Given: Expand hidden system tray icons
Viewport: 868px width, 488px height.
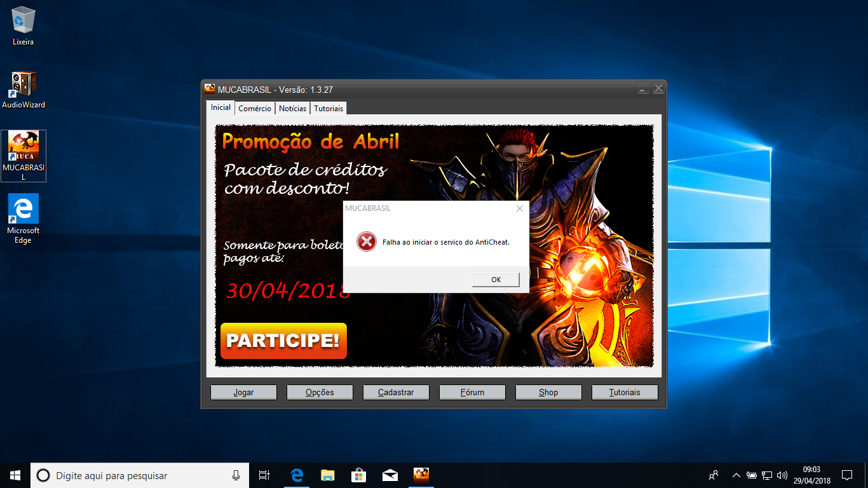Looking at the screenshot, I should pos(736,475).
